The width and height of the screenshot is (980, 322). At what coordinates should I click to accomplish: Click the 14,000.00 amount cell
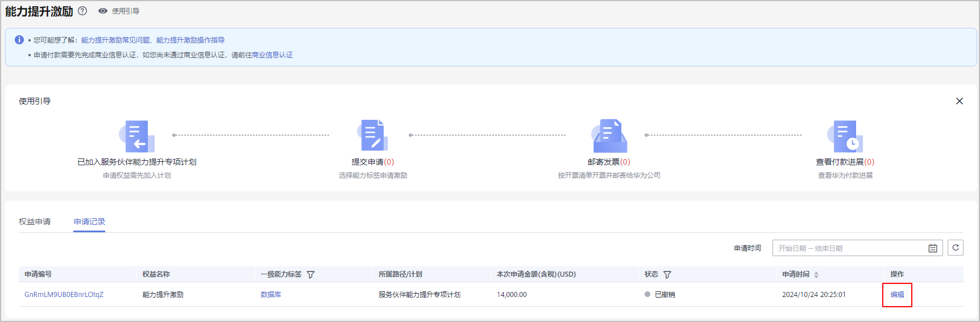[x=512, y=295]
